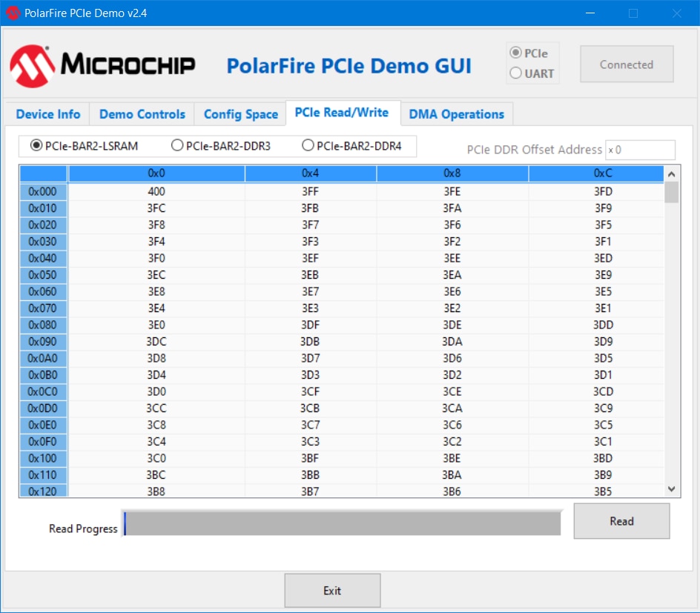
Task: Click the PolarFire app icon in title bar
Action: [13, 13]
